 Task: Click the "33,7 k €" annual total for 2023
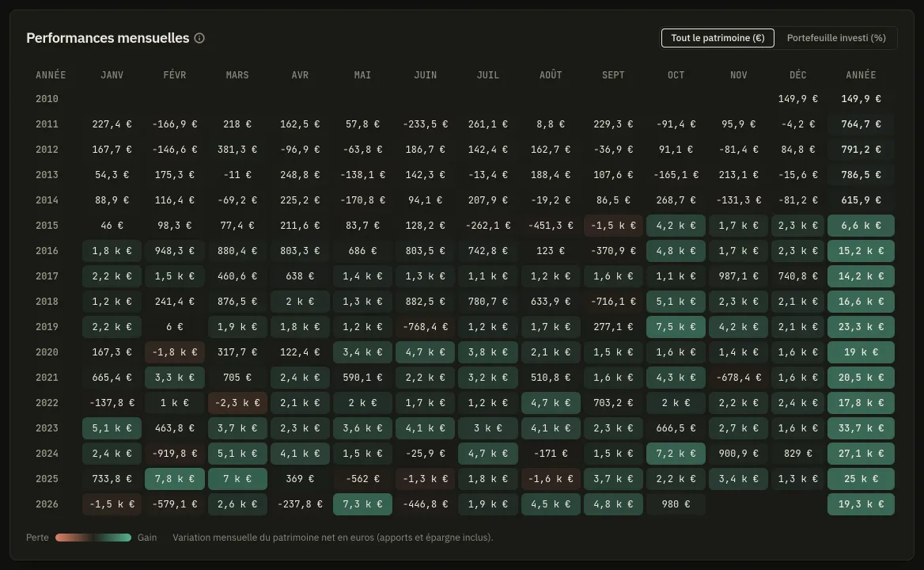pos(861,428)
